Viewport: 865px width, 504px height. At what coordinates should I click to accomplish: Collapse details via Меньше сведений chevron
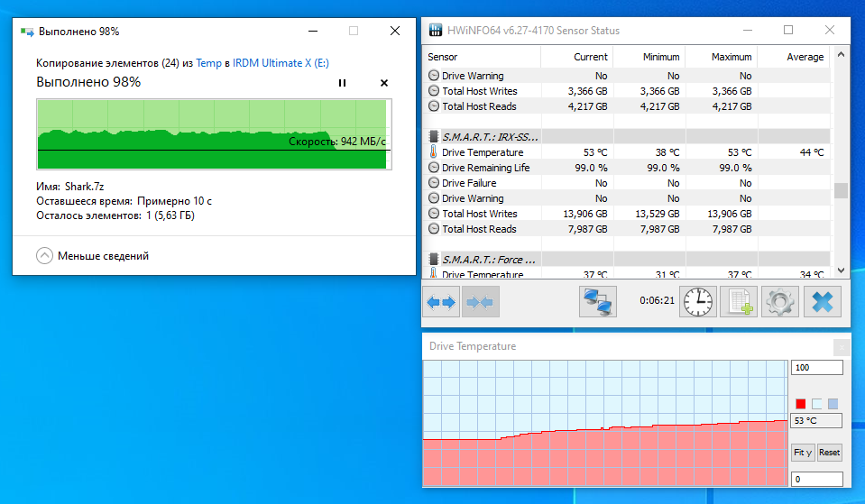45,256
